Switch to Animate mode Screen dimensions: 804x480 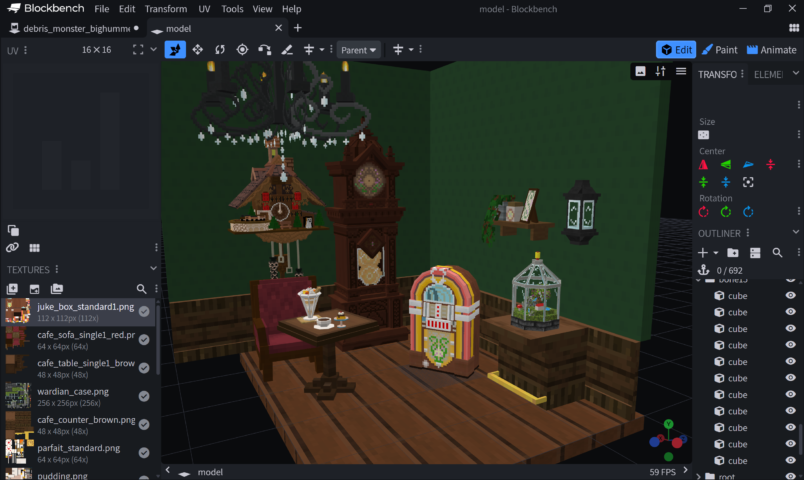(770, 49)
